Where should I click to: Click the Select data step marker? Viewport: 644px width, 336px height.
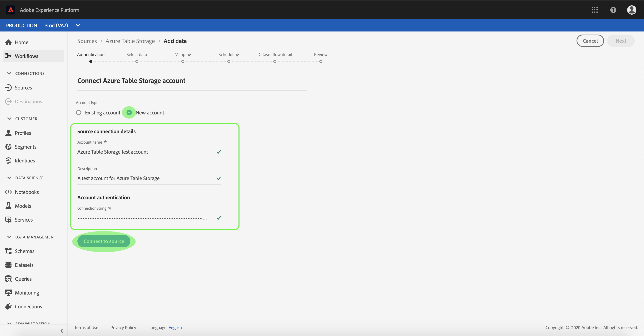137,61
